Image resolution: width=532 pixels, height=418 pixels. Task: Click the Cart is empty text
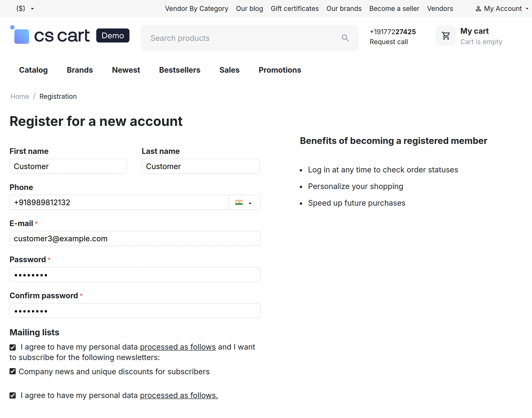481,42
